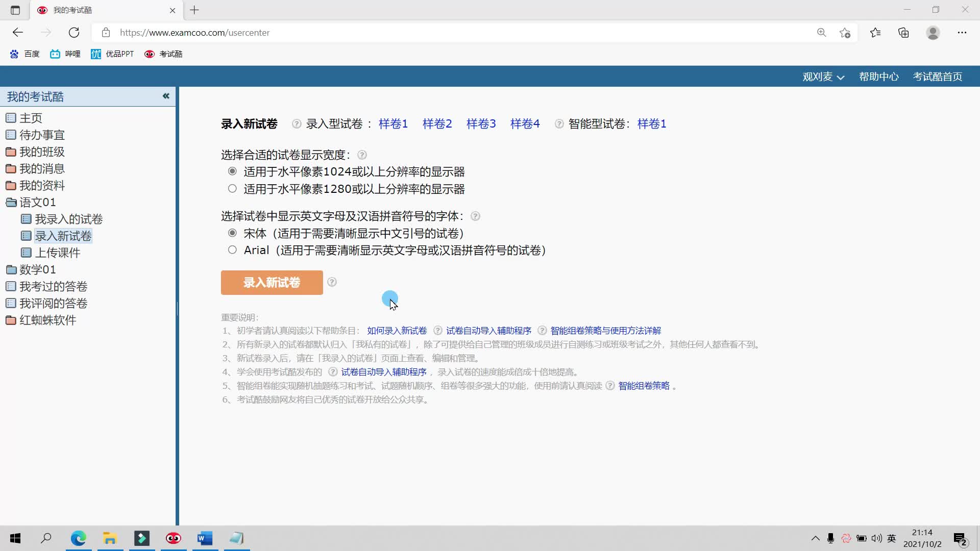Open 优品PPT bookmark
This screenshot has height=551, width=980.
(112, 54)
